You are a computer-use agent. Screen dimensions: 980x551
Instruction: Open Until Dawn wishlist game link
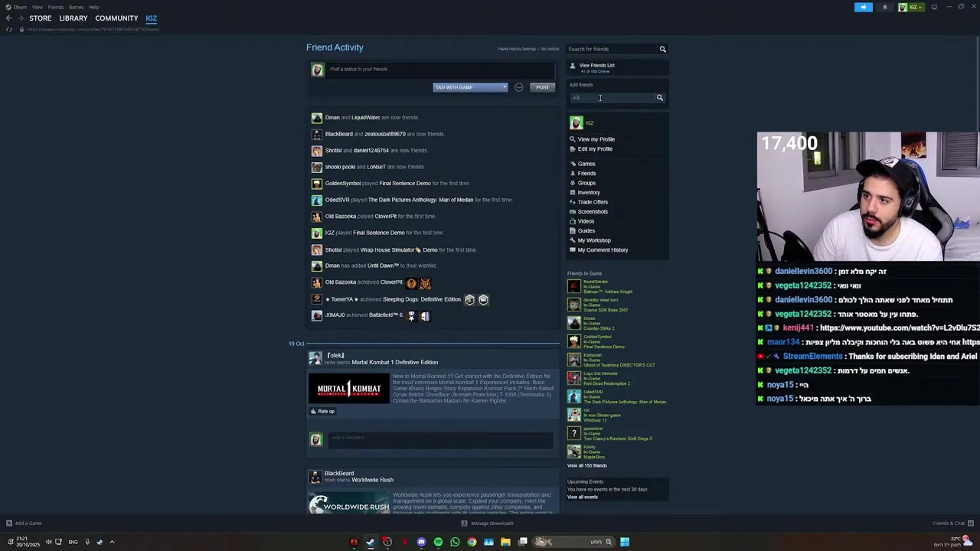[384, 266]
